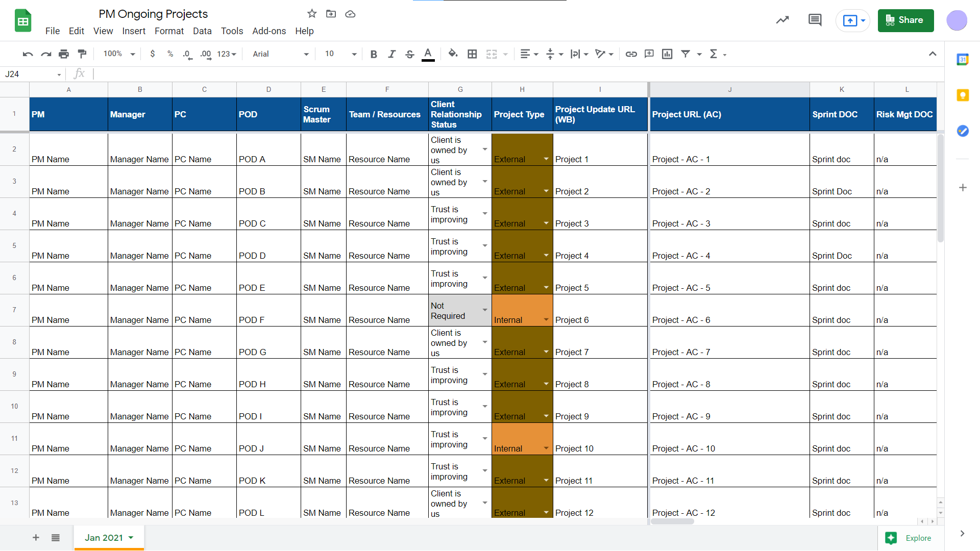Open Google Calendar from the right sidebar
This screenshot has width=980, height=551.
[963, 59]
